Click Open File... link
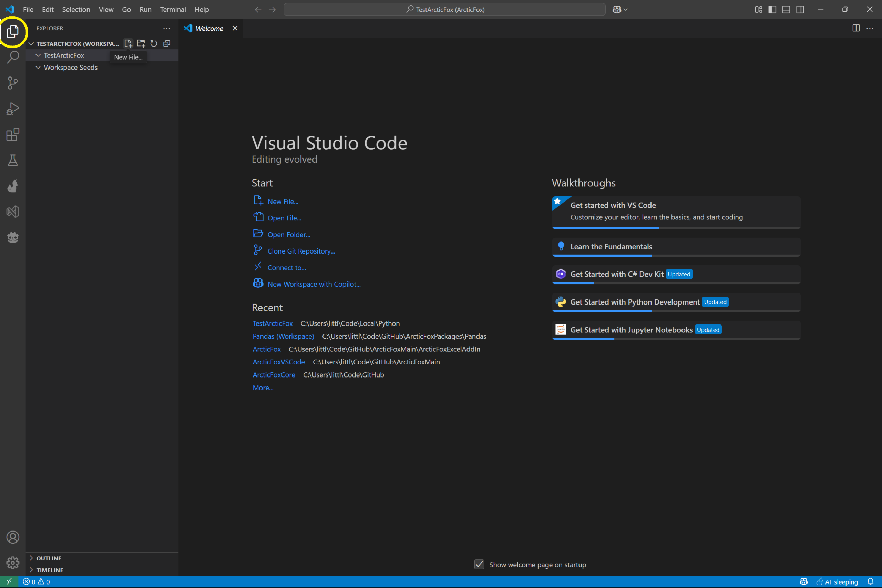 [x=284, y=218]
